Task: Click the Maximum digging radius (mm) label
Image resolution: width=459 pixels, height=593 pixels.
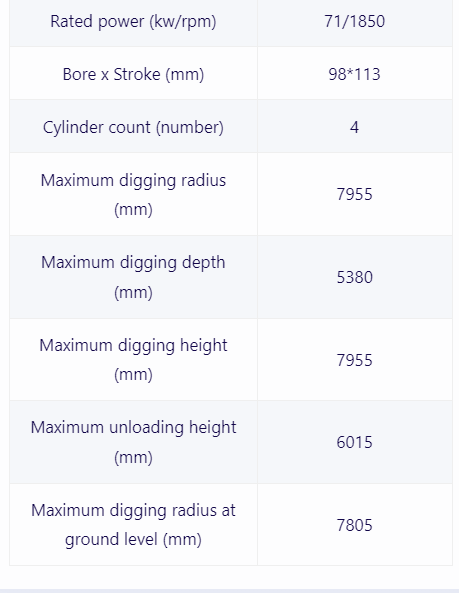Action: (133, 194)
